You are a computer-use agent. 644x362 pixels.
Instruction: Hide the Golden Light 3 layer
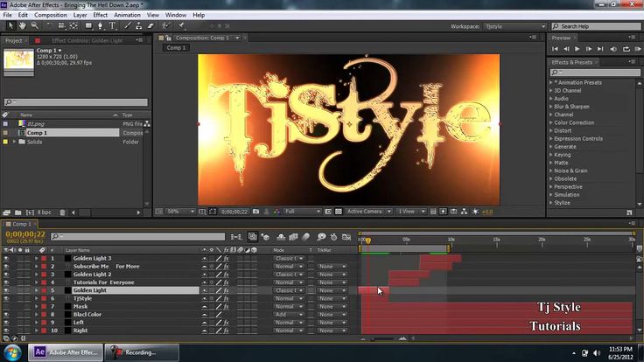[6, 258]
